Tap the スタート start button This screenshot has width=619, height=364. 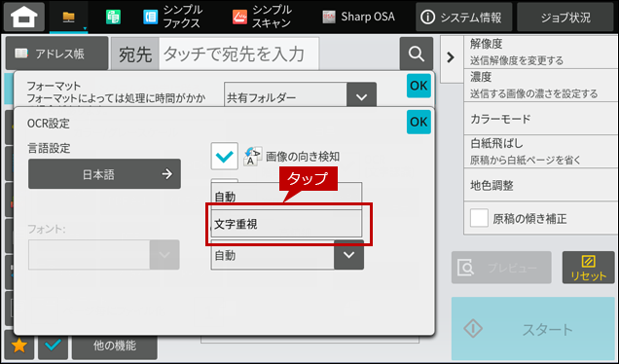[x=533, y=328]
